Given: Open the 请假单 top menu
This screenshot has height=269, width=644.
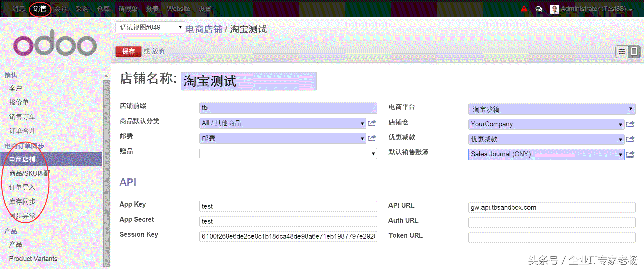Looking at the screenshot, I should pyautogui.click(x=128, y=9).
